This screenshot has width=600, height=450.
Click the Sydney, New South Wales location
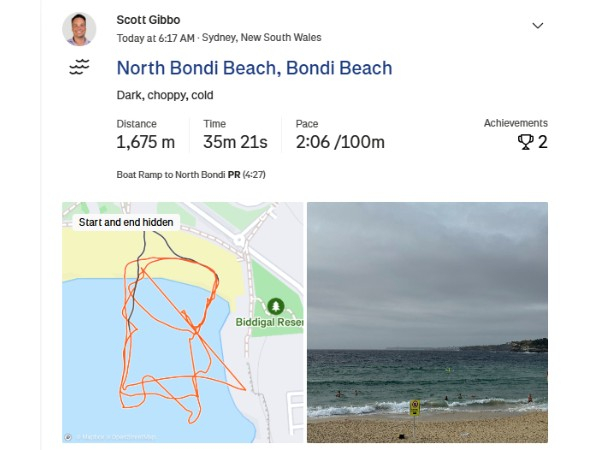pyautogui.click(x=262, y=38)
